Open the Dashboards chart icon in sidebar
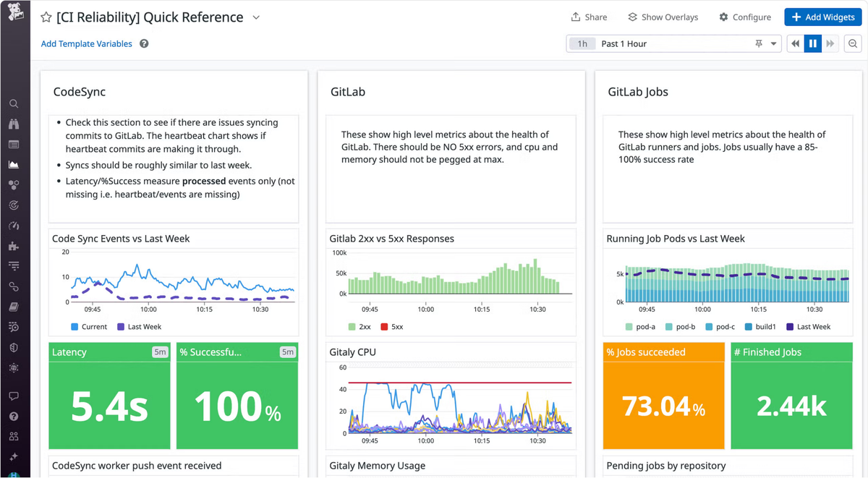868x478 pixels. coord(14,165)
